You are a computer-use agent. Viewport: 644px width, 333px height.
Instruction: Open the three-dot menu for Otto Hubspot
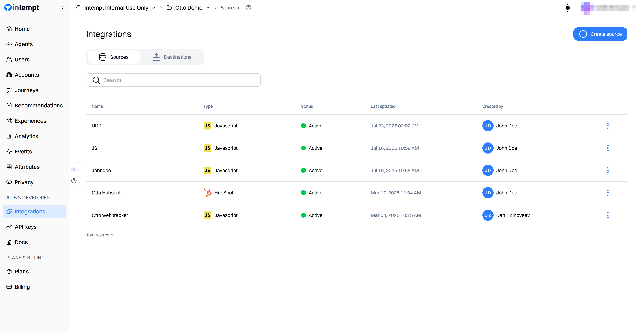(608, 193)
